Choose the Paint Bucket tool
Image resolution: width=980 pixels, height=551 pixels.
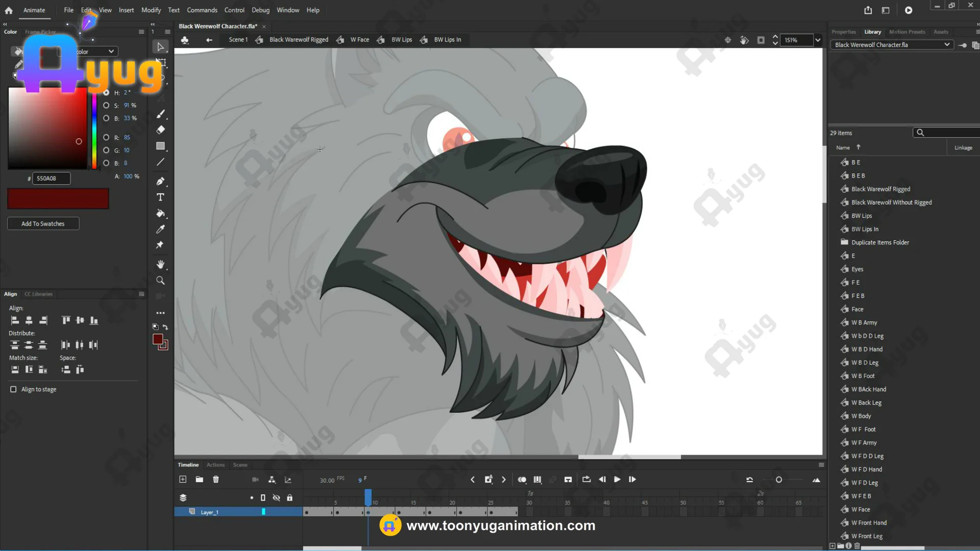coord(160,213)
